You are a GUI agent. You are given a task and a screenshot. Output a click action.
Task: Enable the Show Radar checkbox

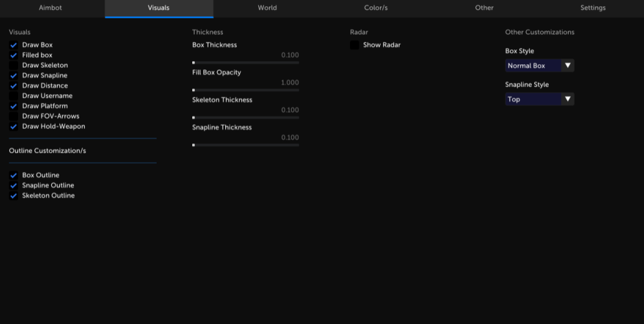(354, 45)
